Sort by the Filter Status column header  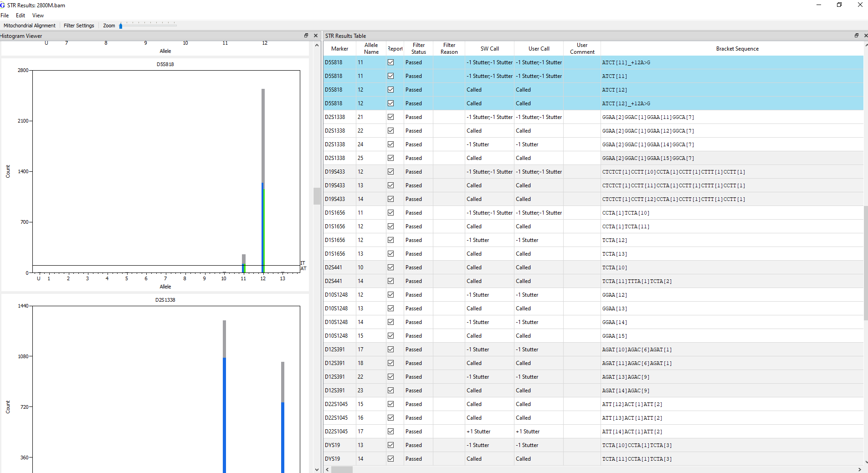point(419,49)
